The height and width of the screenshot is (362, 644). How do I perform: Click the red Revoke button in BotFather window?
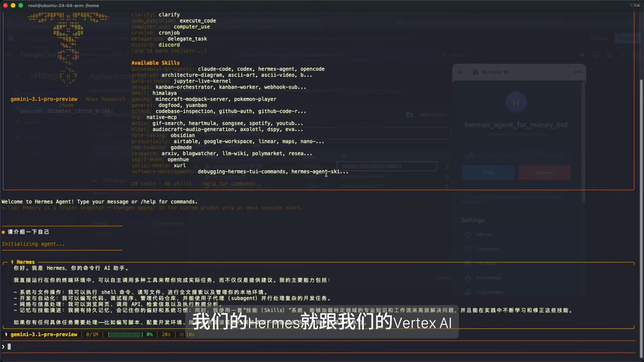(544, 172)
